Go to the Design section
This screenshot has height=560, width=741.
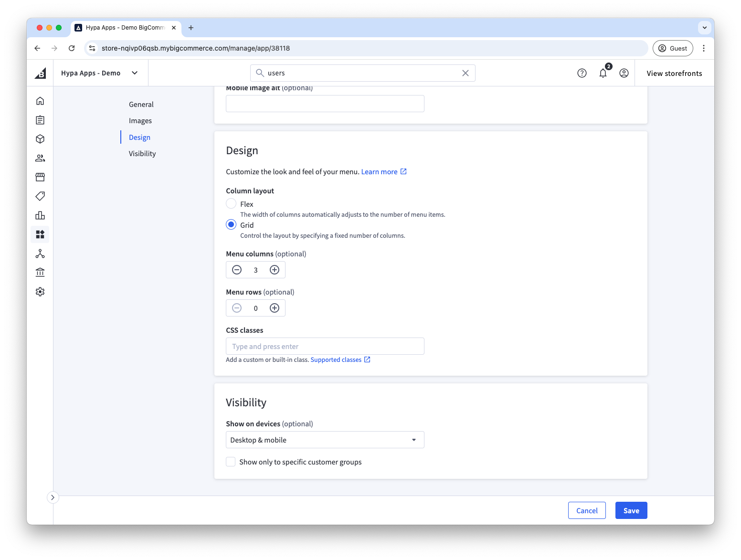139,137
